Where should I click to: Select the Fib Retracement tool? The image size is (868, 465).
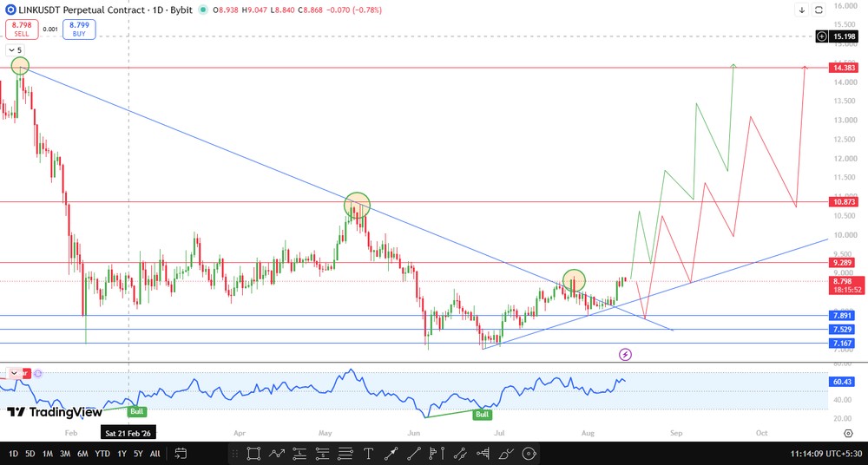pos(483,454)
